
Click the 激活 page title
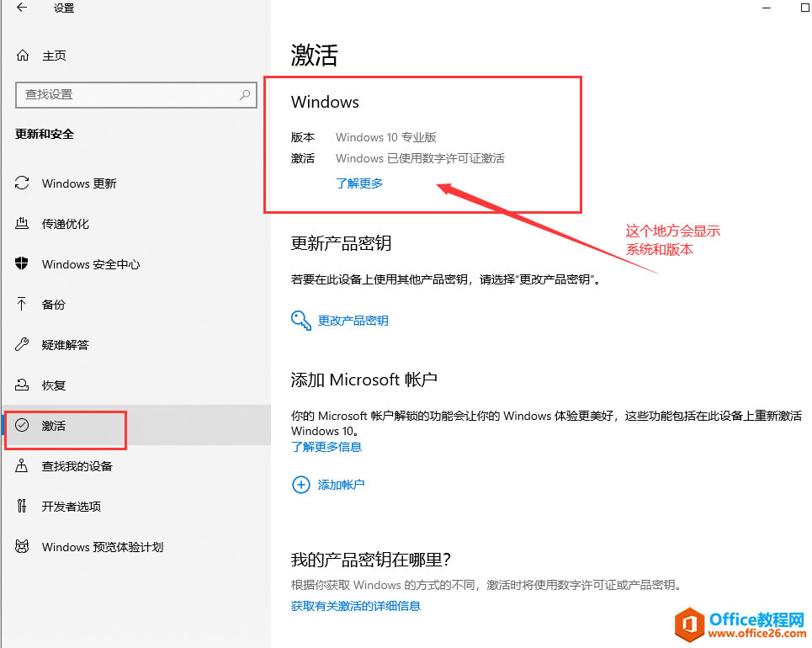315,55
